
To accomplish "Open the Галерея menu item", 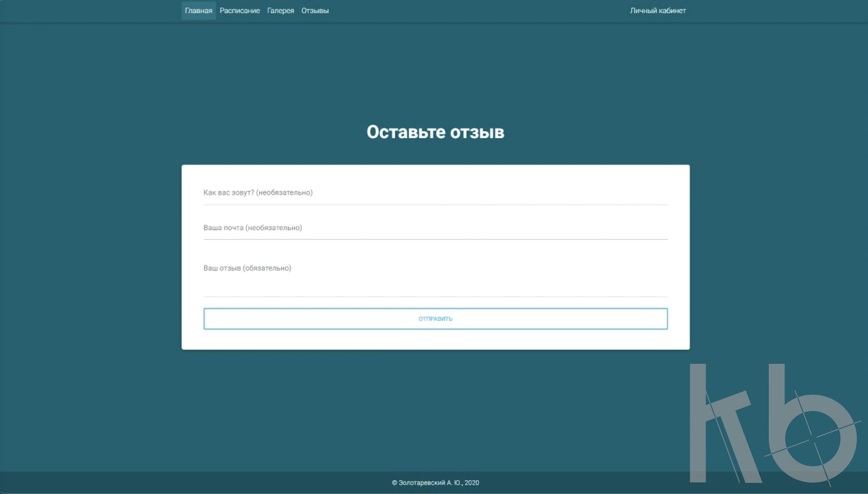I will [280, 10].
